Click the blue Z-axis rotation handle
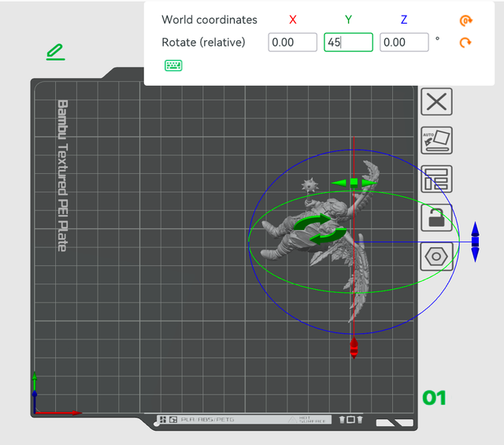This screenshot has width=504, height=445. pos(475,242)
